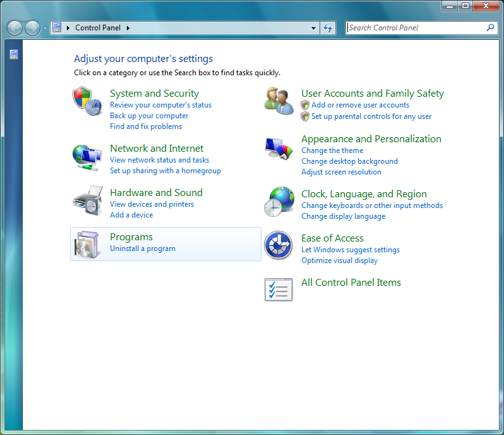
Task: Click the System and Security shield icon
Action: tap(87, 101)
